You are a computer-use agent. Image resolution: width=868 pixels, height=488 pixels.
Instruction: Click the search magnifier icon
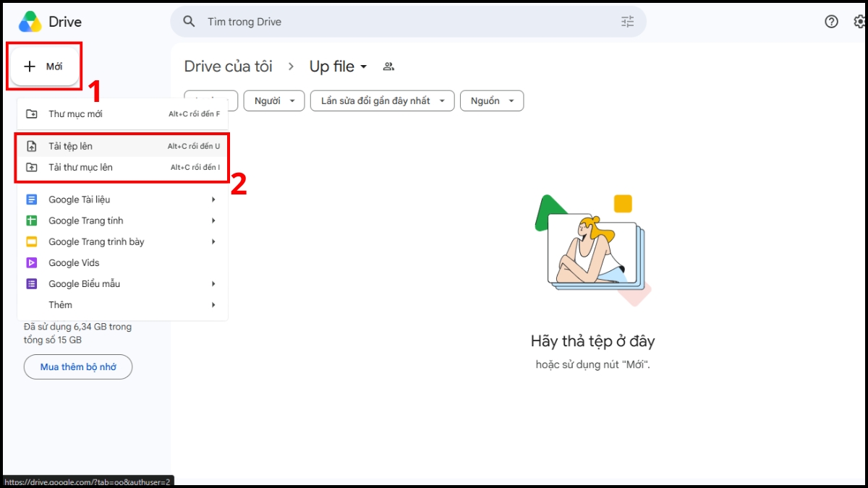pyautogui.click(x=190, y=22)
